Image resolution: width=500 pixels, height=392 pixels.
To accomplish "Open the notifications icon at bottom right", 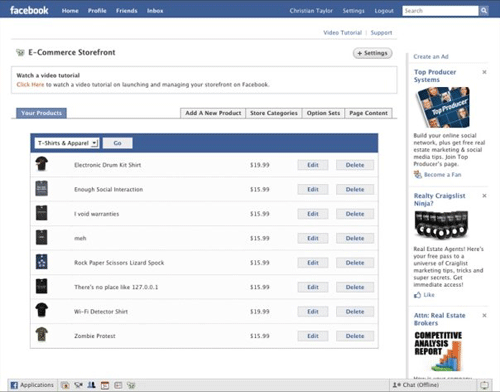I will (484, 385).
